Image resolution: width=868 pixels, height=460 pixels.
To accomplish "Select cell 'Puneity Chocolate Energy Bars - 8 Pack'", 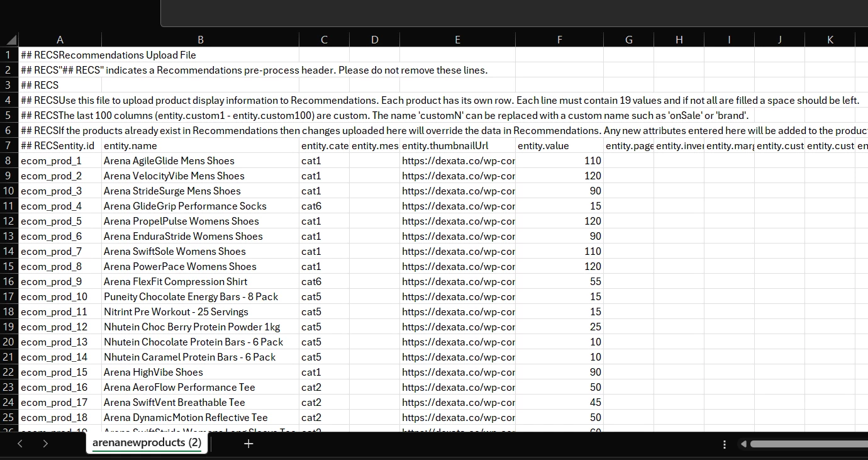I will [x=200, y=296].
